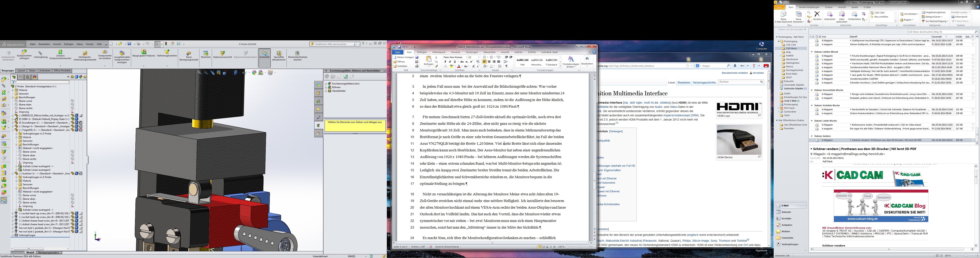Click the Explosionsansicht tool
980x258 pixels.
coord(223,54)
